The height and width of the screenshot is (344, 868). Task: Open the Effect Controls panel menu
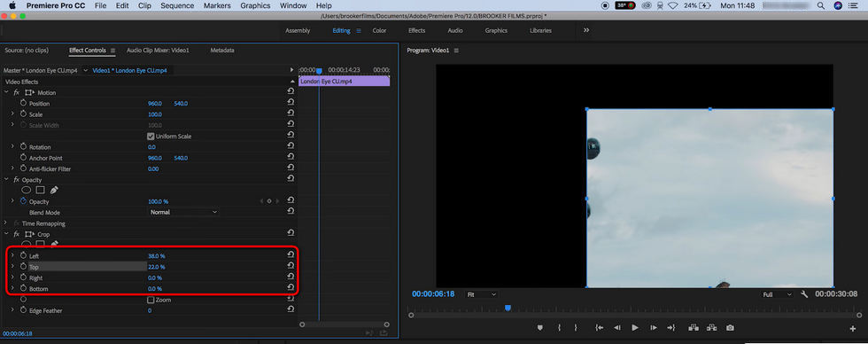113,51
